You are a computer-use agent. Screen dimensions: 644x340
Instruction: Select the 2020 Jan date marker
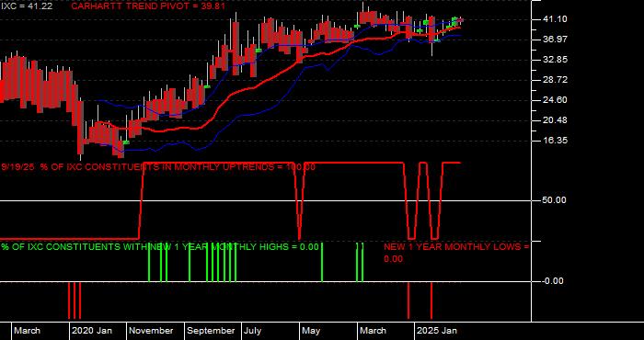[92, 331]
